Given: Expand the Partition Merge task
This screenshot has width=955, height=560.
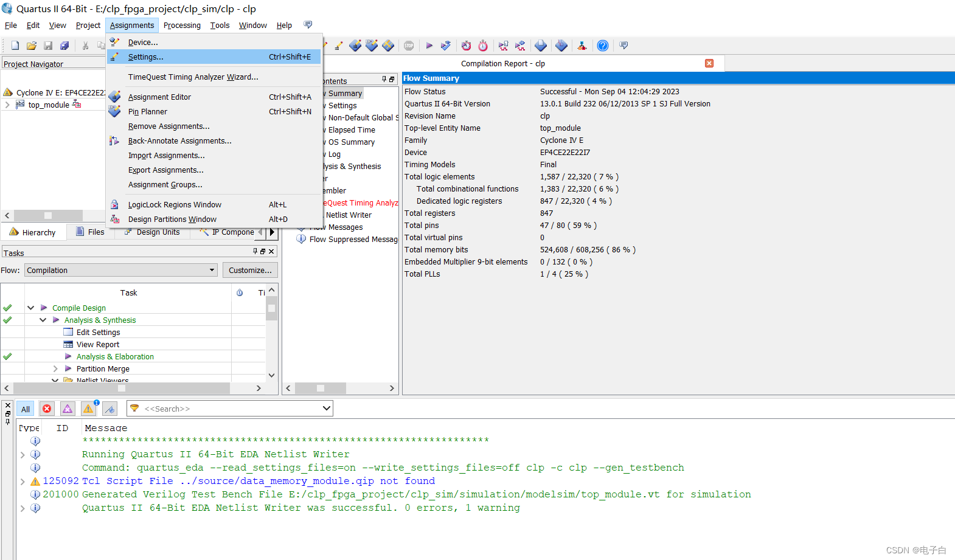Looking at the screenshot, I should coord(55,368).
